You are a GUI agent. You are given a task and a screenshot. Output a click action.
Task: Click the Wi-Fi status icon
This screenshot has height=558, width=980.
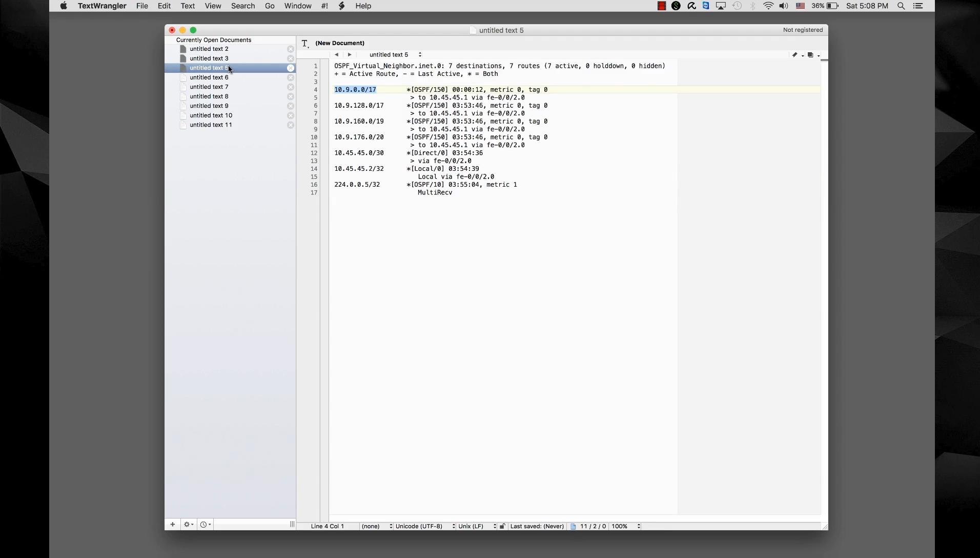768,6
